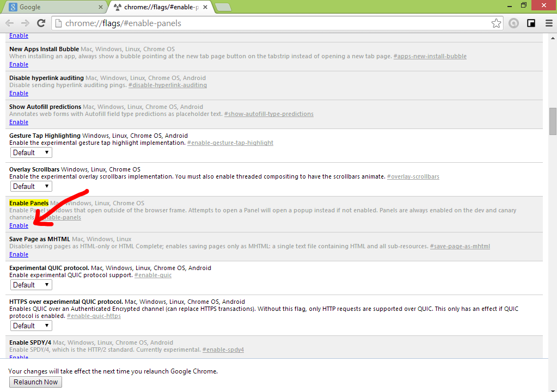Viewport: 557px width, 392px height.
Task: Restore down the Chrome window
Action: click(524, 5)
